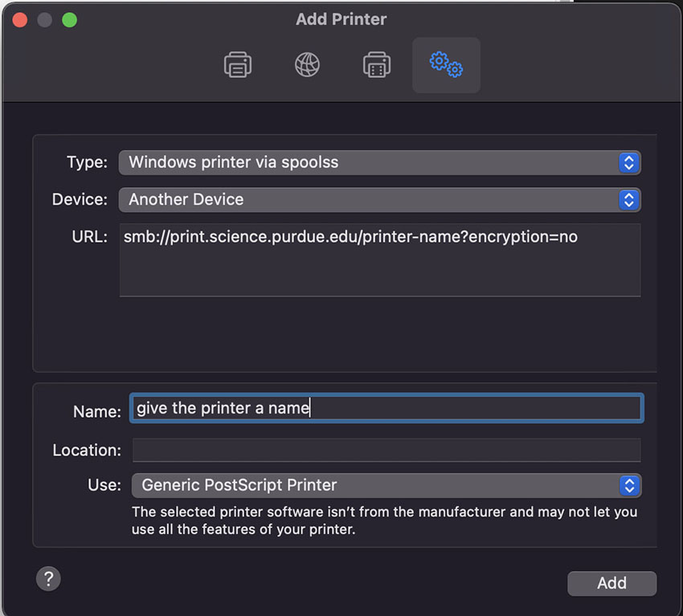The width and height of the screenshot is (683, 616).
Task: Open the Windows printer tab icon
Action: (x=376, y=65)
